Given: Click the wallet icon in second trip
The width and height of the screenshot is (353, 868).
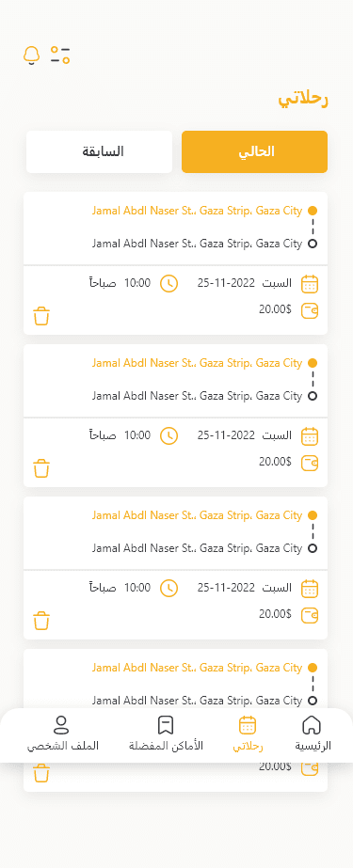Looking at the screenshot, I should (x=310, y=463).
